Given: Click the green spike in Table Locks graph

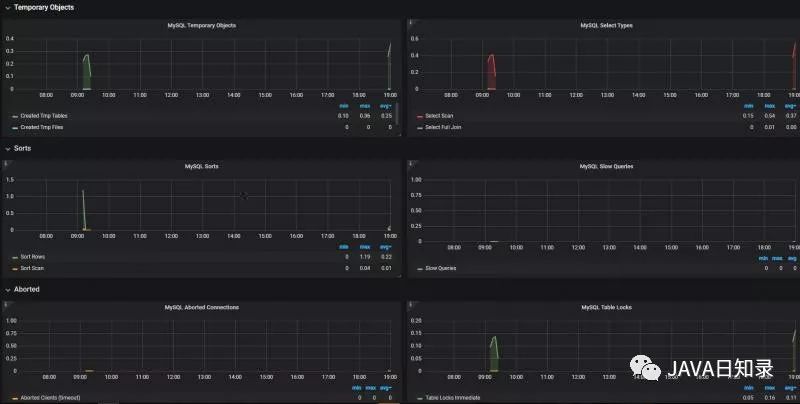Looking at the screenshot, I should [494, 354].
